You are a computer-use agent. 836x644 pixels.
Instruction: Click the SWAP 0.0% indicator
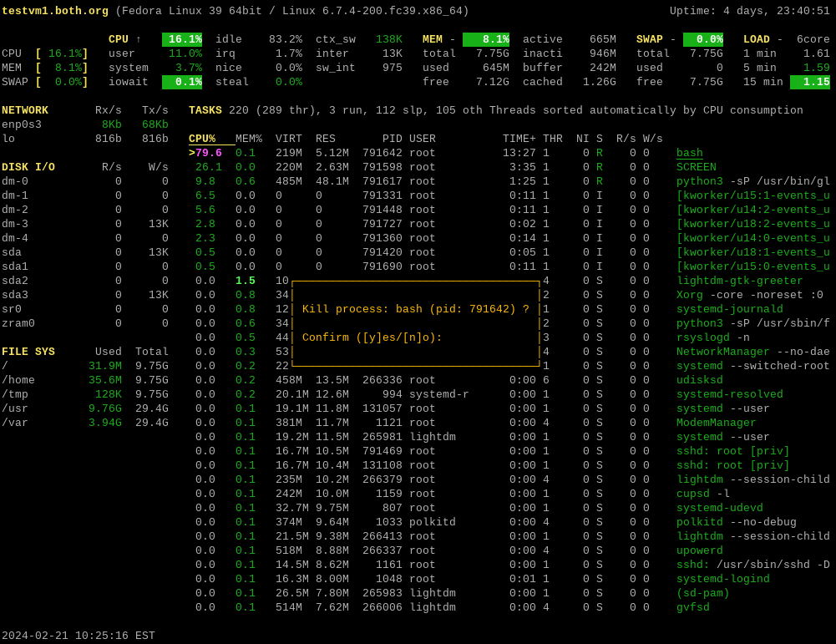pos(703,39)
